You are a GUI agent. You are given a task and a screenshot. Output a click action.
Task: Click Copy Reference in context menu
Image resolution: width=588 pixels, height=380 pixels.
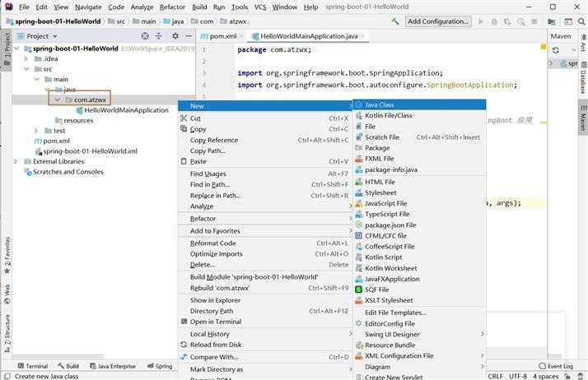(264, 140)
